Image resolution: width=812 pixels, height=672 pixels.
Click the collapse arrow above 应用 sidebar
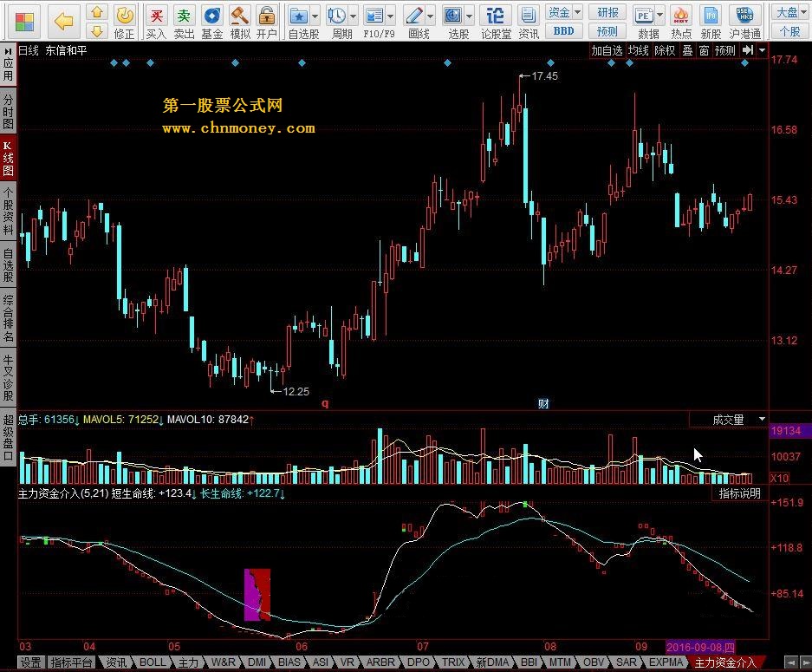9,51
